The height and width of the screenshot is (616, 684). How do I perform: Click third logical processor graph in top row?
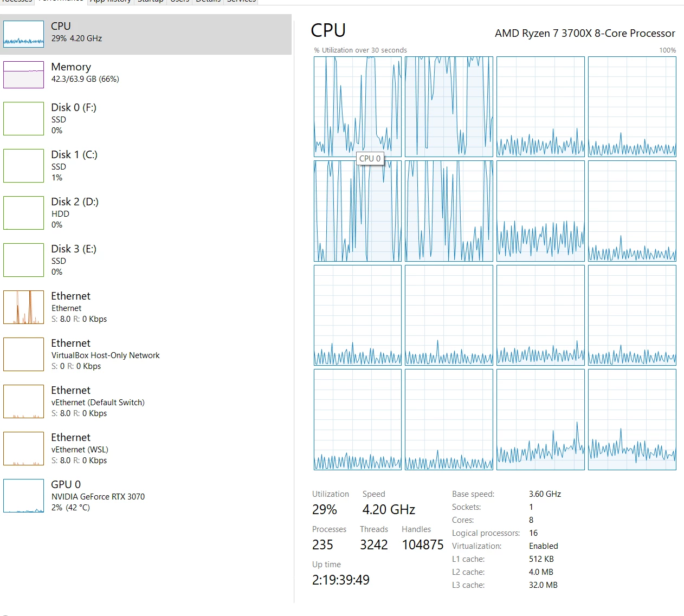pyautogui.click(x=540, y=107)
